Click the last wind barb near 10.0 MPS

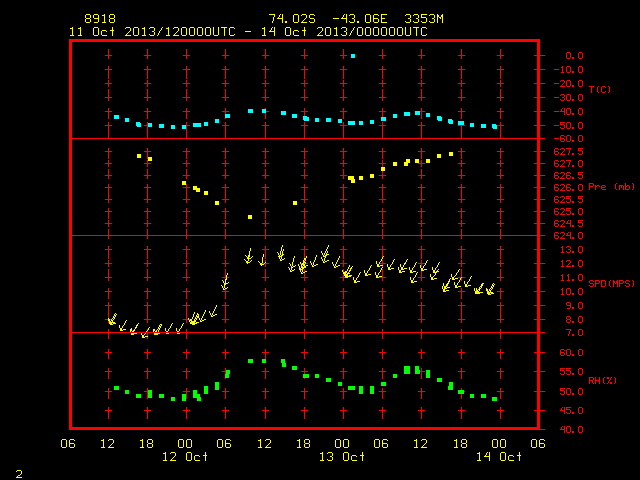click(x=490, y=289)
